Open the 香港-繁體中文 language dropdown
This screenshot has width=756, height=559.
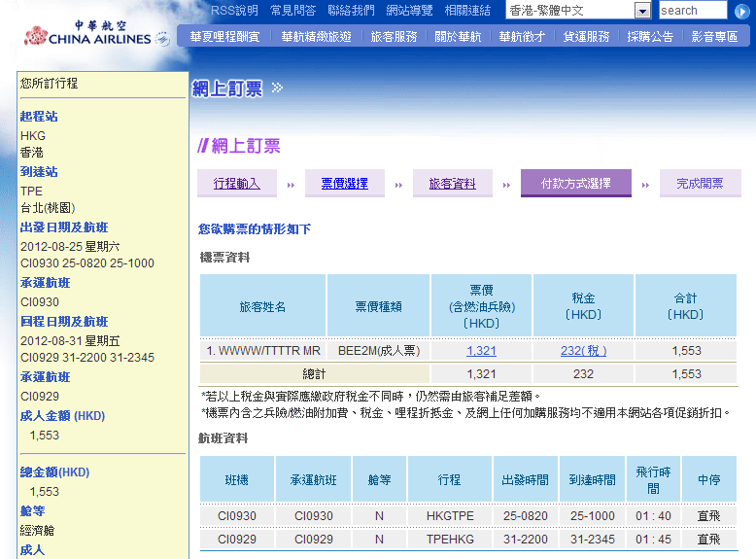click(642, 11)
